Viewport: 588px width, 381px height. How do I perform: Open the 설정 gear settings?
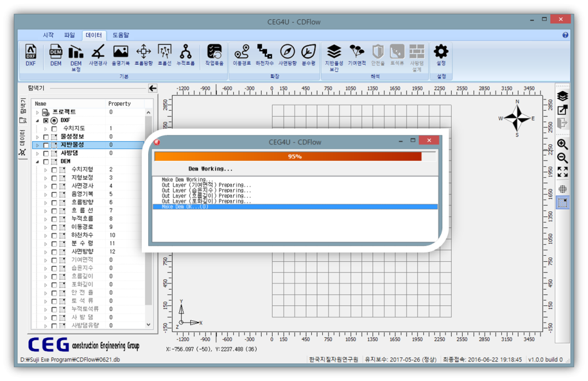click(441, 55)
